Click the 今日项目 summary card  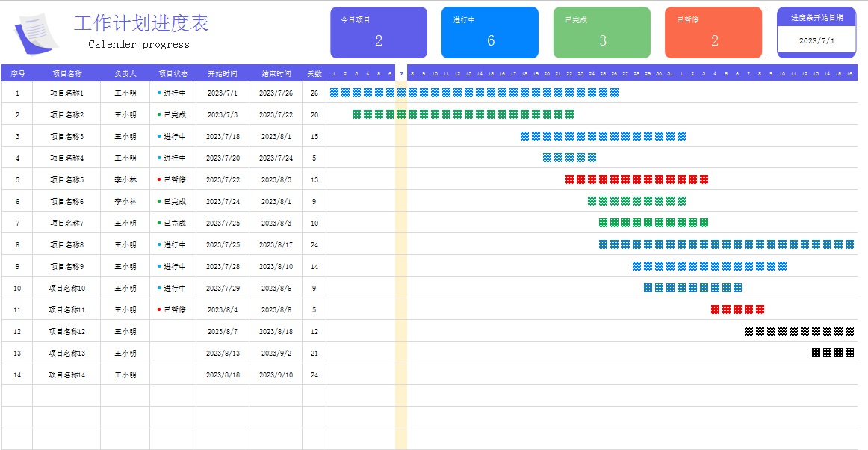pyautogui.click(x=379, y=33)
